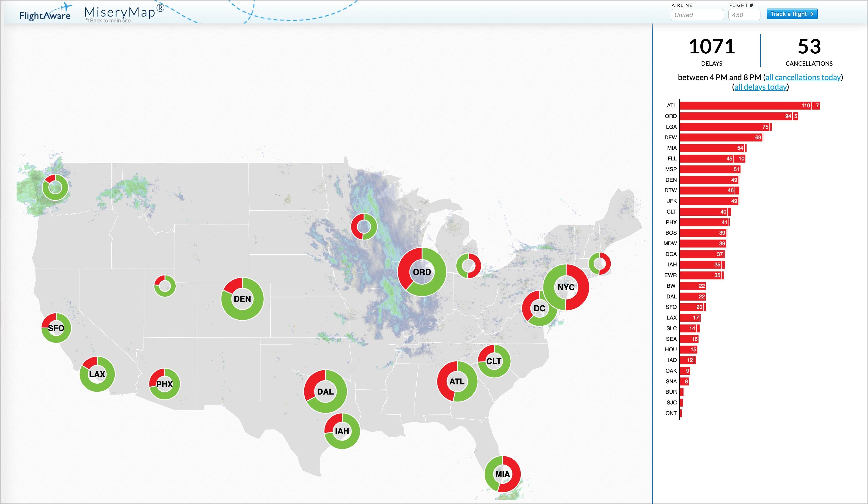Viewport: 868px width, 504px height.
Task: Click the DEN airport donut marker
Action: click(x=242, y=299)
